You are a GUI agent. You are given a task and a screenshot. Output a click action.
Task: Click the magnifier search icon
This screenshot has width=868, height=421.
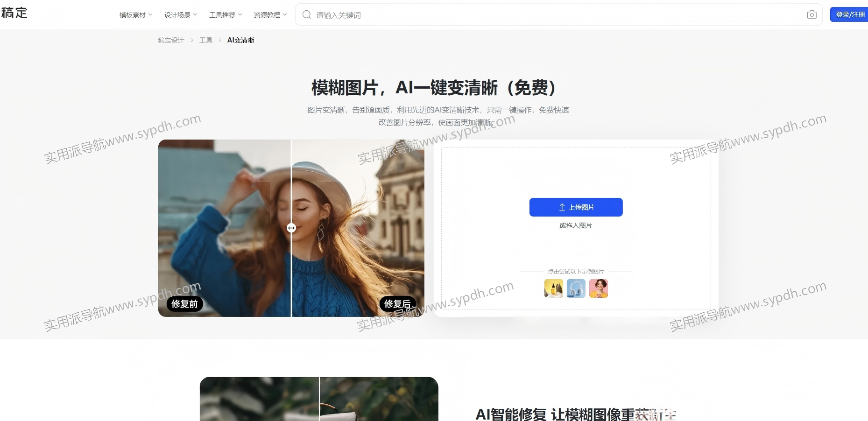click(x=307, y=15)
